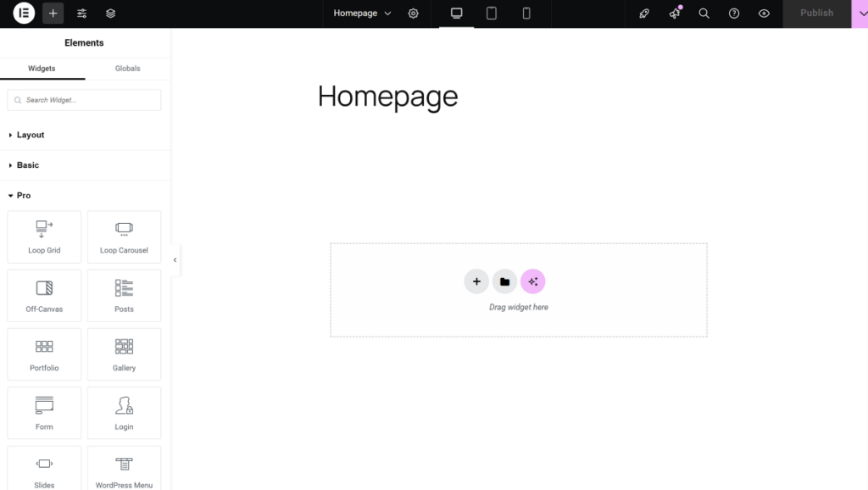Expand the Layout category

click(84, 135)
